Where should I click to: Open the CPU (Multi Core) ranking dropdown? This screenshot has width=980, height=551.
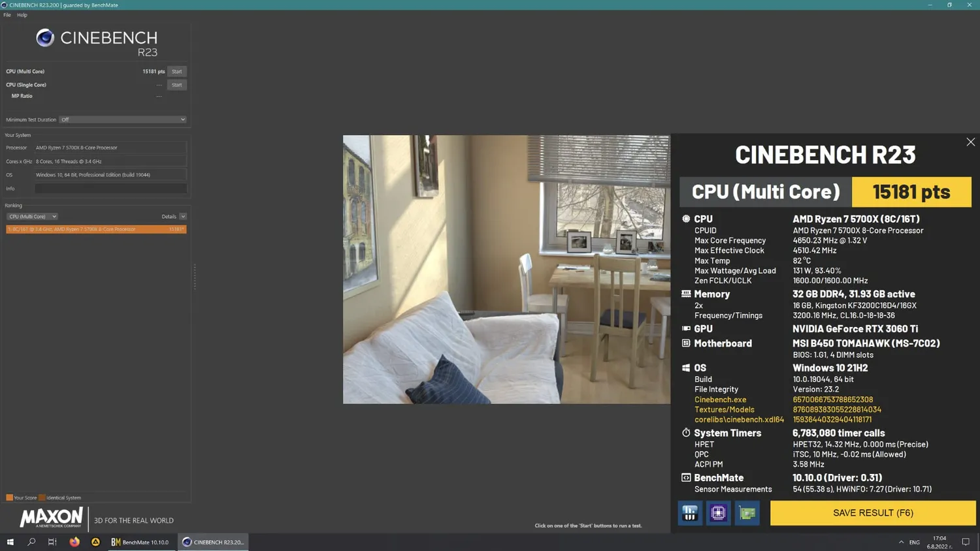[32, 217]
